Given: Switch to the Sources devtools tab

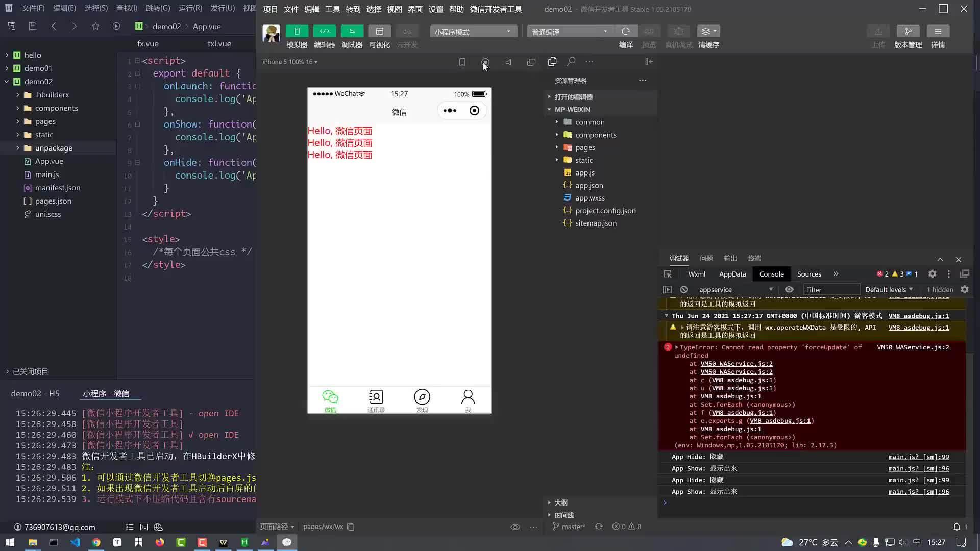Looking at the screenshot, I should point(809,274).
